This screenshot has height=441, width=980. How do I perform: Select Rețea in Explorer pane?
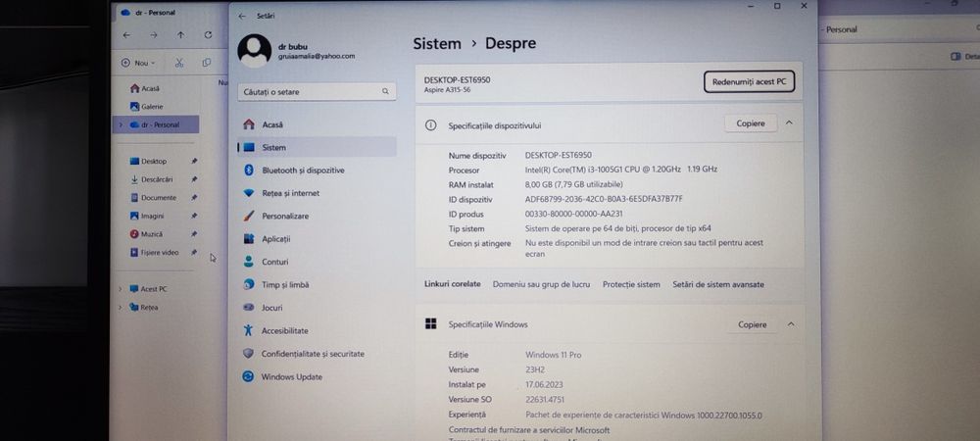[144, 308]
